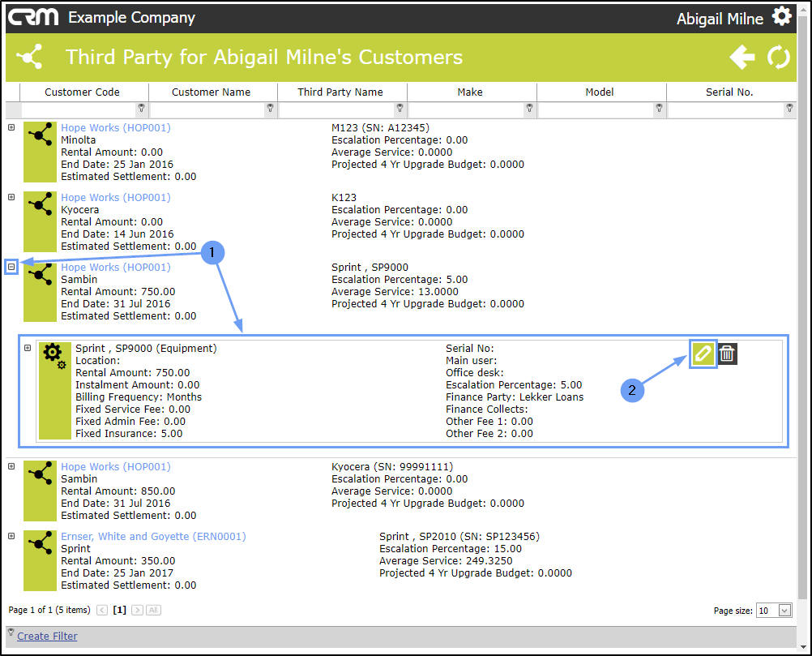Click the back arrow in green header
The image size is (812, 656).
click(741, 57)
